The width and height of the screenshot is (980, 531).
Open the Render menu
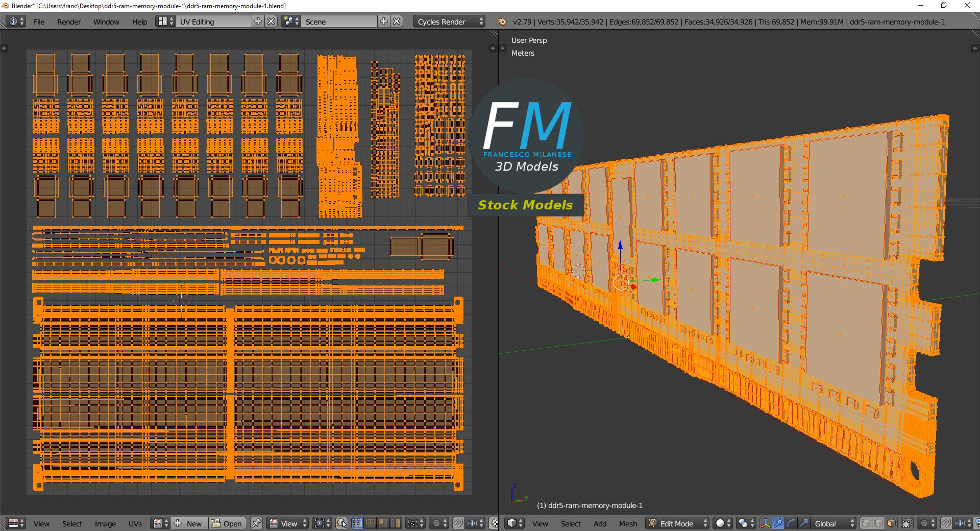(69, 21)
